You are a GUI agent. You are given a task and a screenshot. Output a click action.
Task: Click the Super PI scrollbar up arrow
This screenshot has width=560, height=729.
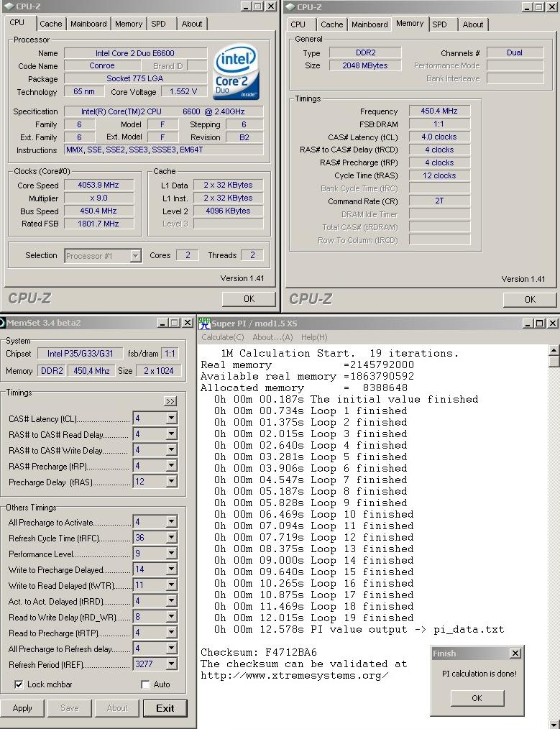pyautogui.click(x=554, y=350)
